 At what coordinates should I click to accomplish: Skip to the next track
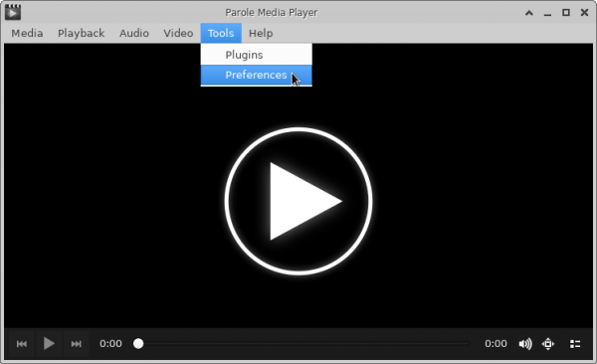[77, 344]
